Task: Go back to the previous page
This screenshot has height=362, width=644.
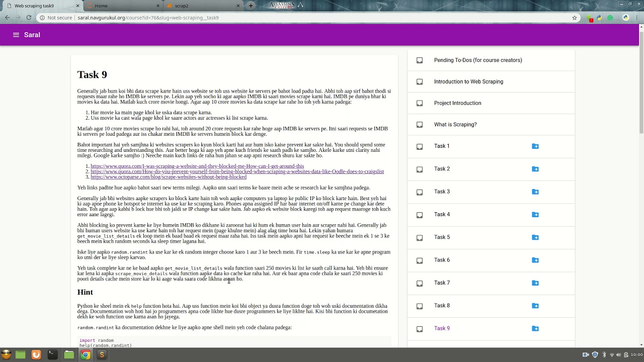Action: [7, 18]
